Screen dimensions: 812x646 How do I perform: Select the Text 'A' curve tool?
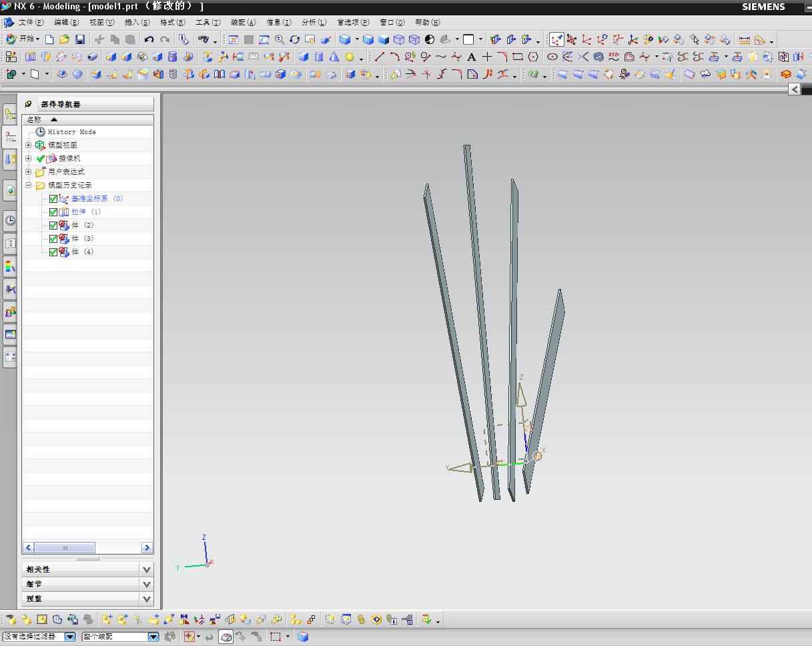(x=472, y=57)
